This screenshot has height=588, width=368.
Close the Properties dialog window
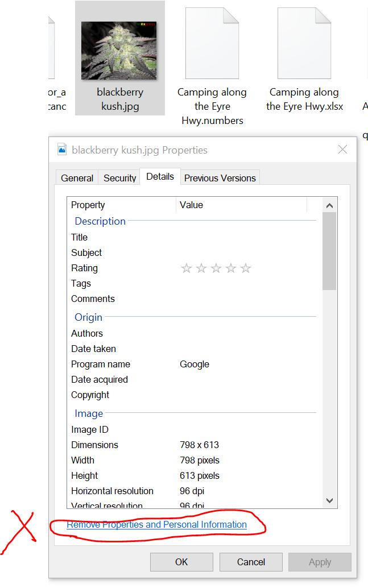coord(342,150)
